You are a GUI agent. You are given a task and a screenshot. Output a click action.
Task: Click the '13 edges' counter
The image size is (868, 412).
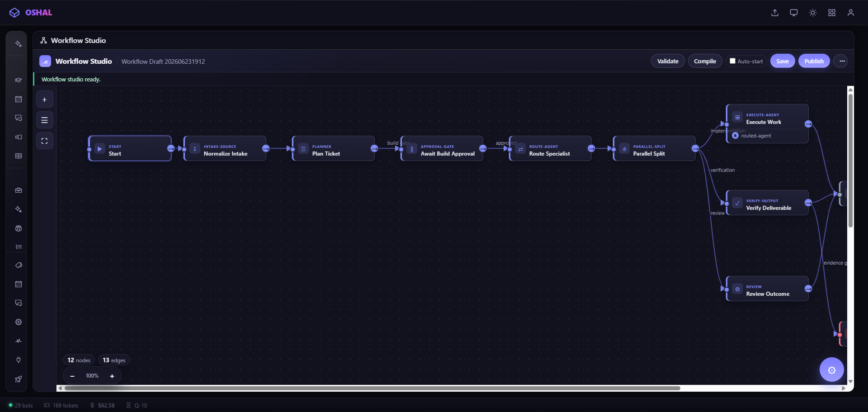114,360
